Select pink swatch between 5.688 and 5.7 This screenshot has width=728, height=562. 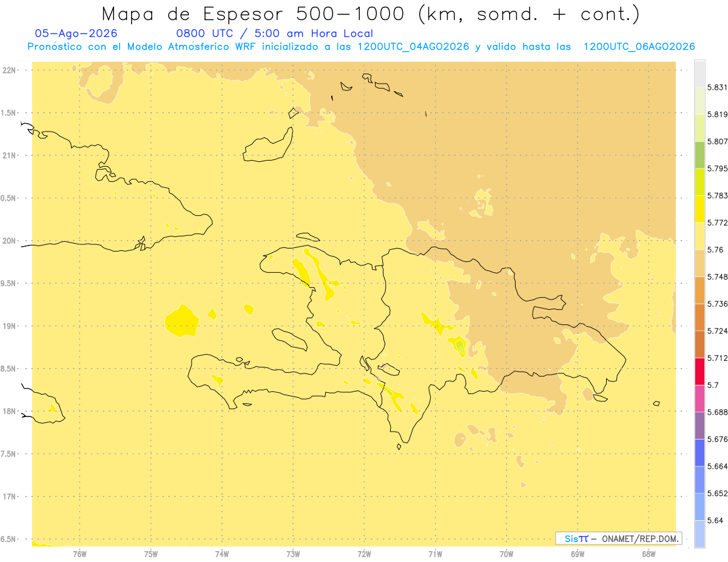click(699, 398)
